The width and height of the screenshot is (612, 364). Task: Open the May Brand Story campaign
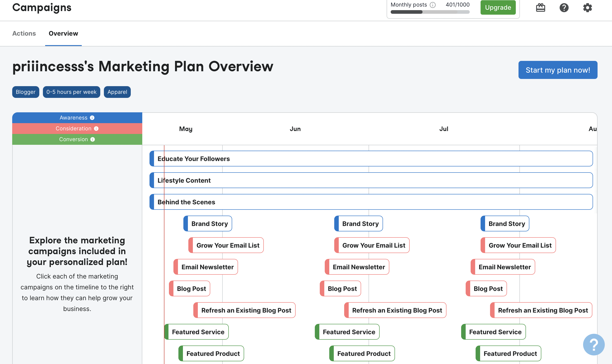208,223
